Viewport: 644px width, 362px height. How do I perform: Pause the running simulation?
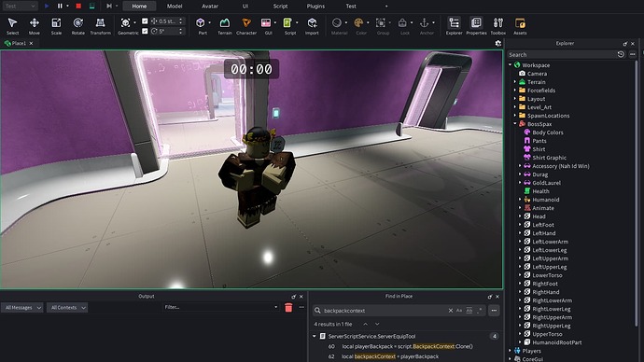[60, 6]
